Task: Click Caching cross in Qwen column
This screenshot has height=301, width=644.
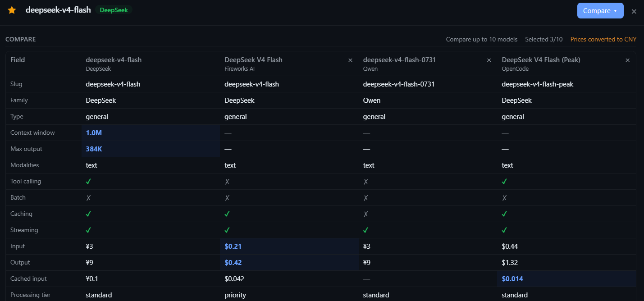Action: 366,214
